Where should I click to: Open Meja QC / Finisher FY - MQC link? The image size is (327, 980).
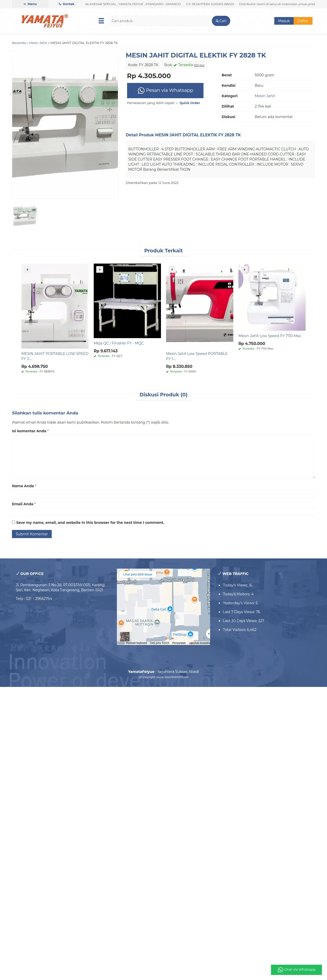(119, 343)
